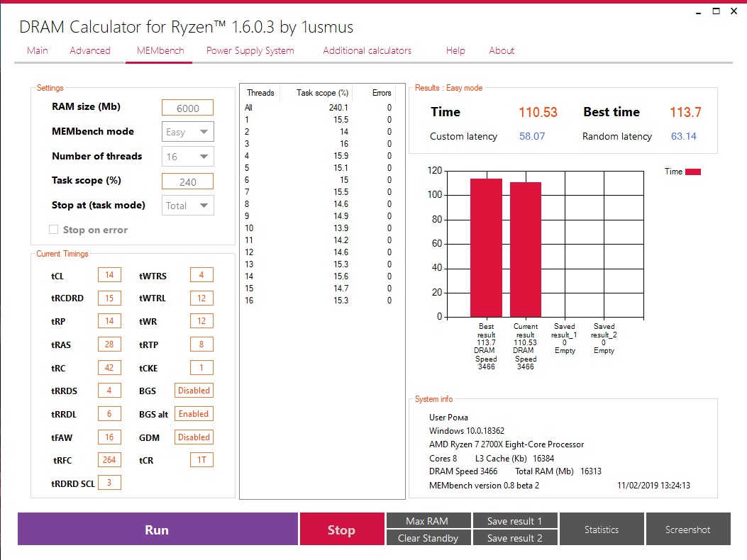The image size is (747, 560).
Task: Click Save result 2 button
Action: pos(515,537)
